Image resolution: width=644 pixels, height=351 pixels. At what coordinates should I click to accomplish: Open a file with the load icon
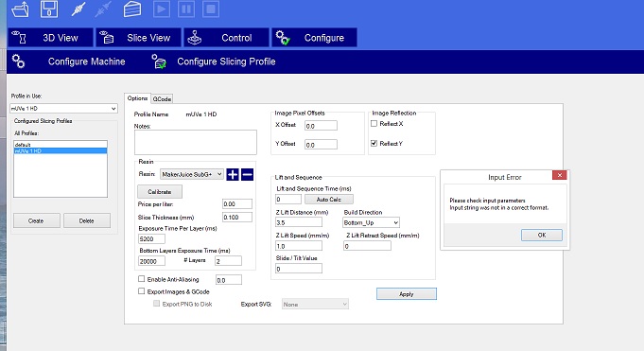tap(20, 9)
